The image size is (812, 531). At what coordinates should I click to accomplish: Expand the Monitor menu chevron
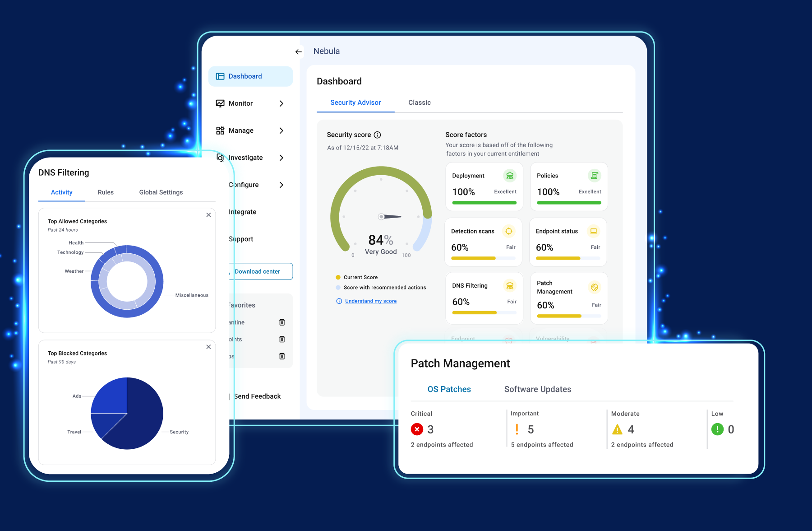click(281, 103)
